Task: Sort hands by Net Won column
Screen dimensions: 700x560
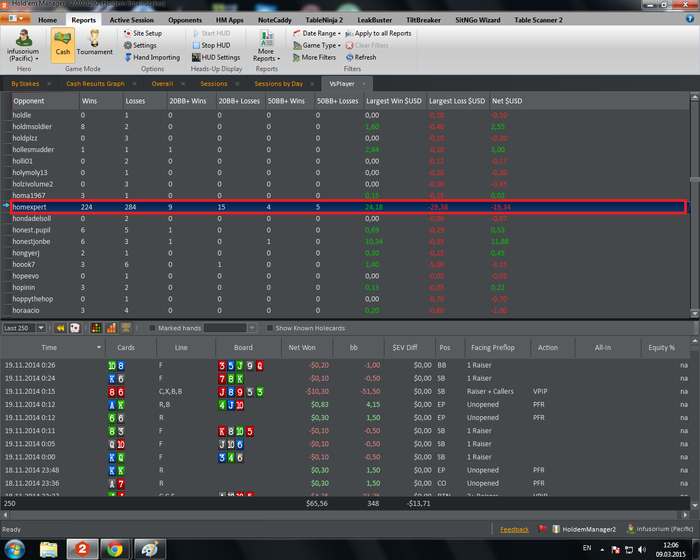Action: (x=306, y=347)
